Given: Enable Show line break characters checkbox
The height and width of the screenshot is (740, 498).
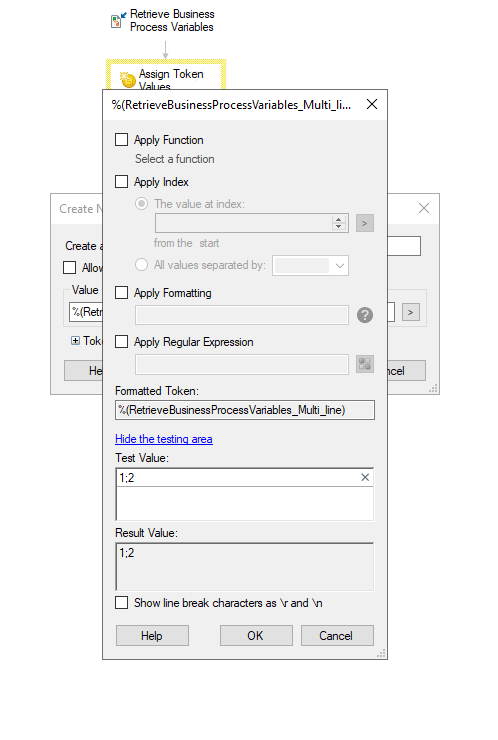Looking at the screenshot, I should [x=122, y=603].
